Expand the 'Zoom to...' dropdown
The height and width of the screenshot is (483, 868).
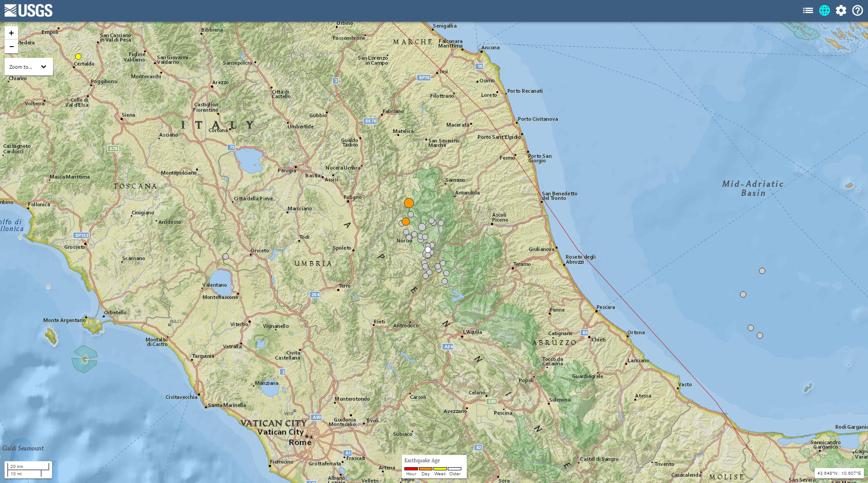pyautogui.click(x=28, y=67)
